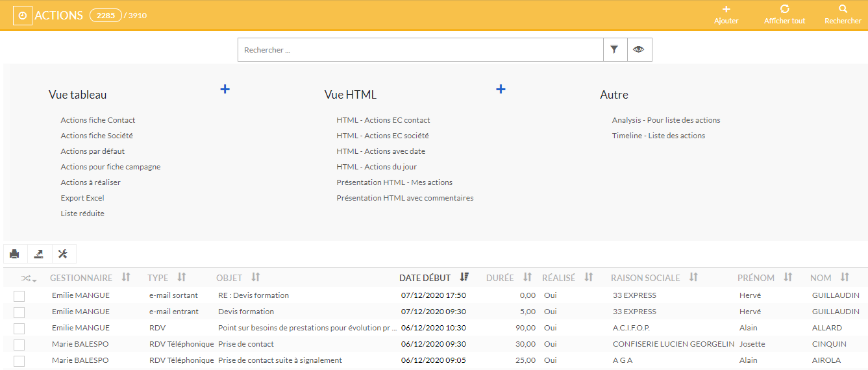Click the printer icon
Image resolution: width=868 pixels, height=370 pixels.
[15, 254]
